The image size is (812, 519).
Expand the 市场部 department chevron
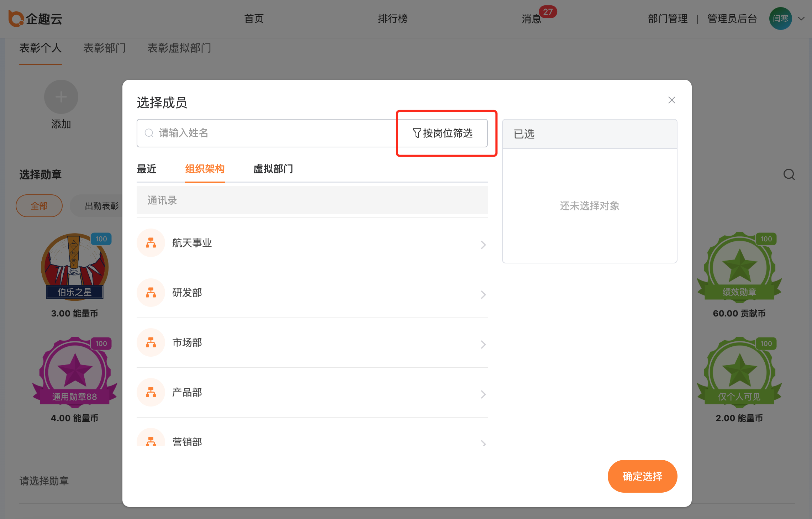(x=483, y=344)
